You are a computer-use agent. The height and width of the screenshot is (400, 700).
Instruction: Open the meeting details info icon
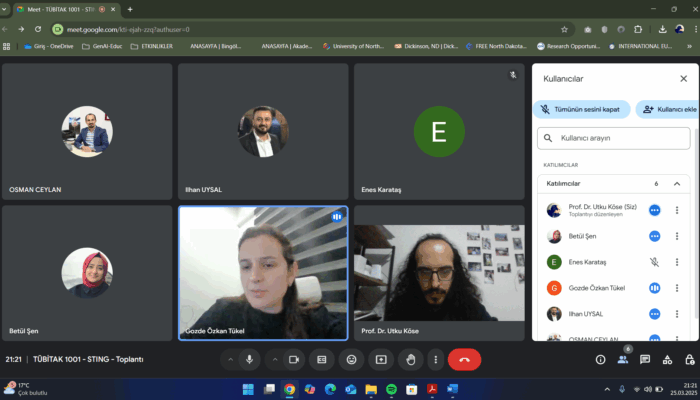pyautogui.click(x=600, y=359)
